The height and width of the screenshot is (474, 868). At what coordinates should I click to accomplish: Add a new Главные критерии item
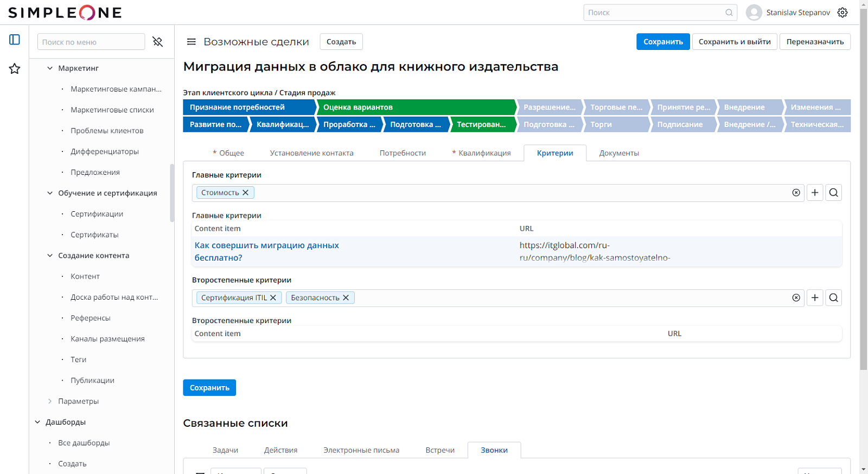(x=815, y=193)
